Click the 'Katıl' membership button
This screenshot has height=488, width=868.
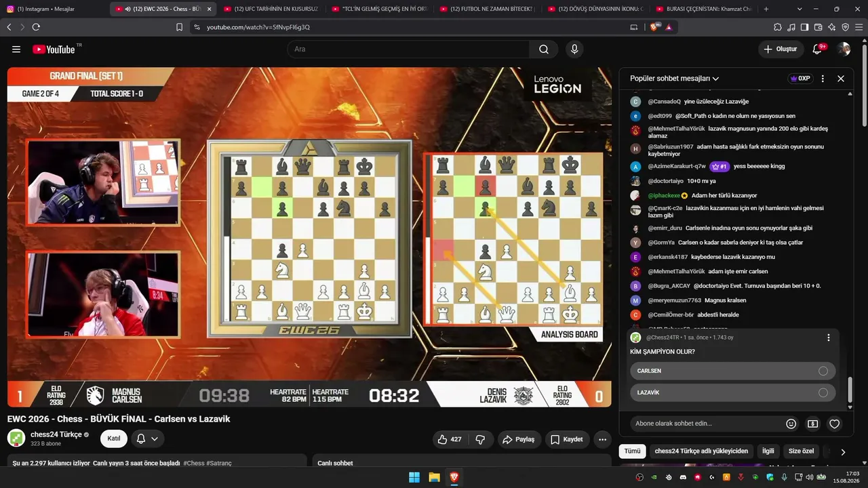point(114,439)
